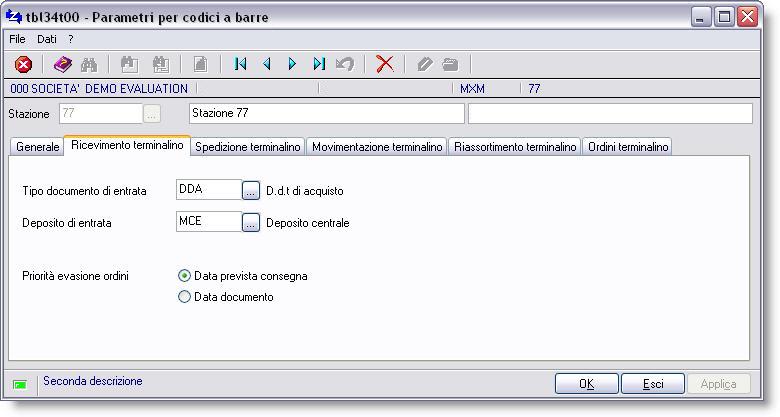The image size is (780, 417).
Task: Go to the next record
Action: 292,64
